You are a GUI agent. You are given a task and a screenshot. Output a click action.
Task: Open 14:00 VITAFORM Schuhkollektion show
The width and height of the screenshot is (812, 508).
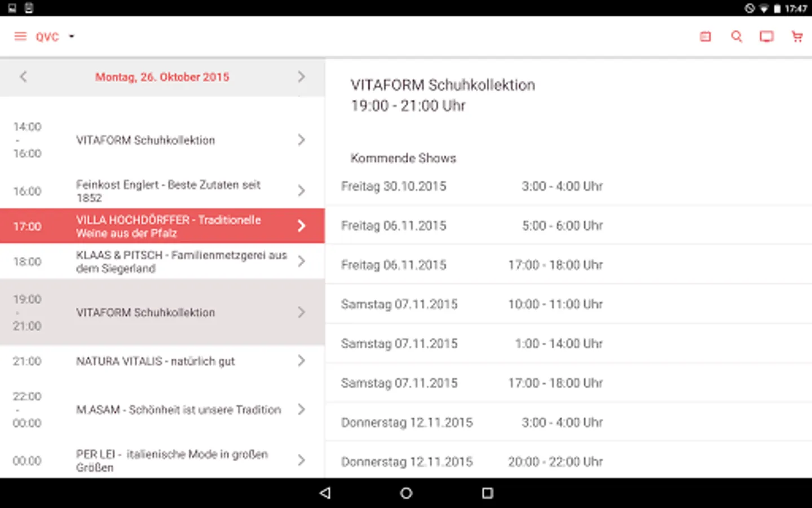tap(162, 140)
